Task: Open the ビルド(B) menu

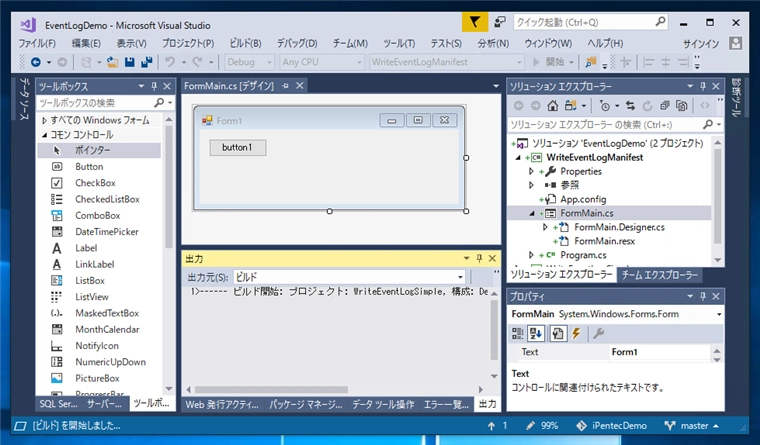Action: pos(245,44)
